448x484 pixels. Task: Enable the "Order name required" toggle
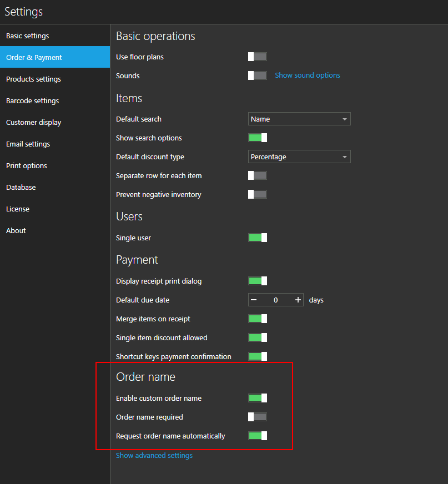[x=257, y=416]
